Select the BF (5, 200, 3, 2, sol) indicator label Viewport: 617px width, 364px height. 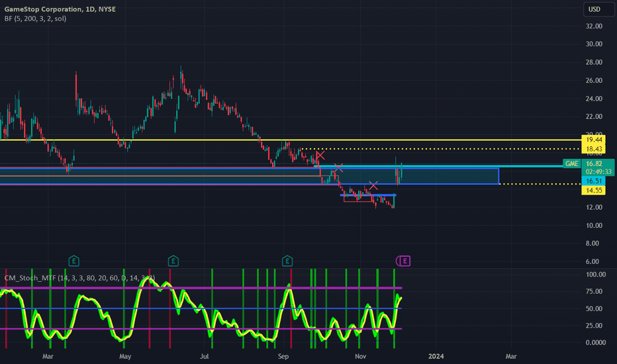[x=35, y=19]
